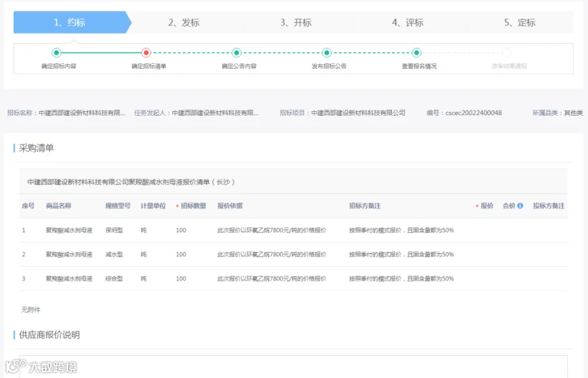588x378 pixels.
Task: Click 减水型 specification cell
Action: tap(114, 254)
